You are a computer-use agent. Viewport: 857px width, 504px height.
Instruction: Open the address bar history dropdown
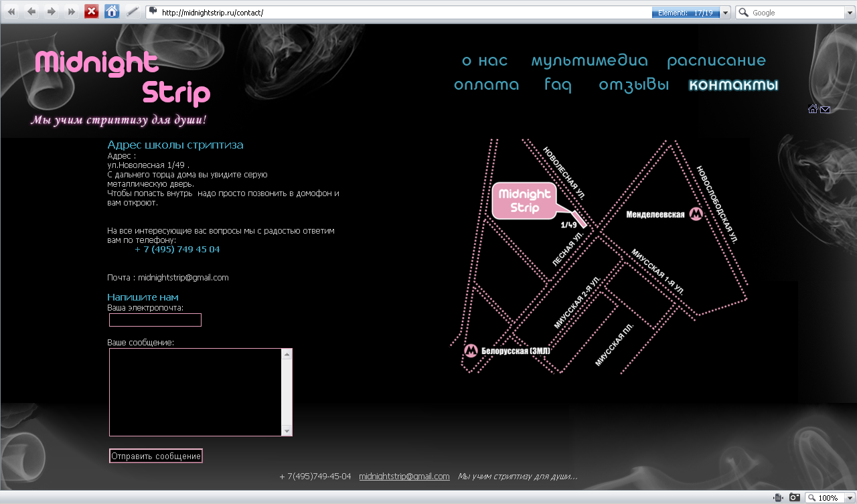pyautogui.click(x=726, y=13)
